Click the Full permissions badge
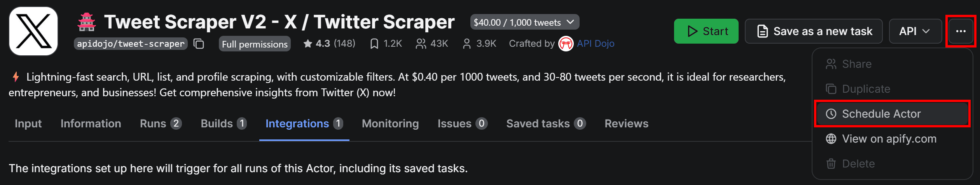This screenshot has height=185, width=980. tap(255, 44)
